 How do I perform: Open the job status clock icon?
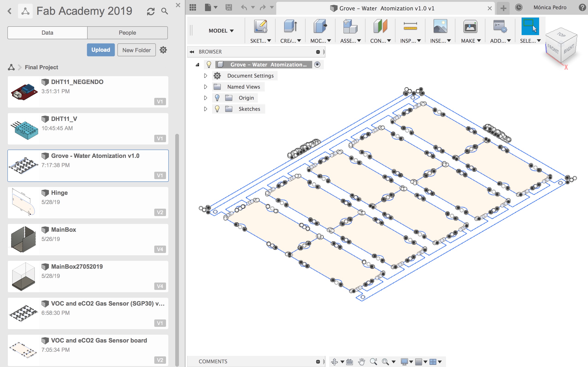pos(519,8)
